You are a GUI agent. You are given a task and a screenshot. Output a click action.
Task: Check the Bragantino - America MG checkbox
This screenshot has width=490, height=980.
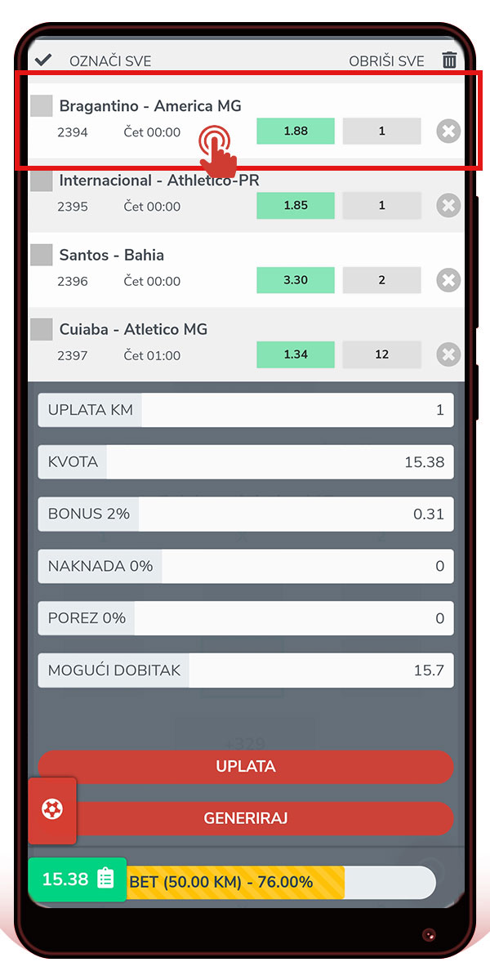[42, 106]
